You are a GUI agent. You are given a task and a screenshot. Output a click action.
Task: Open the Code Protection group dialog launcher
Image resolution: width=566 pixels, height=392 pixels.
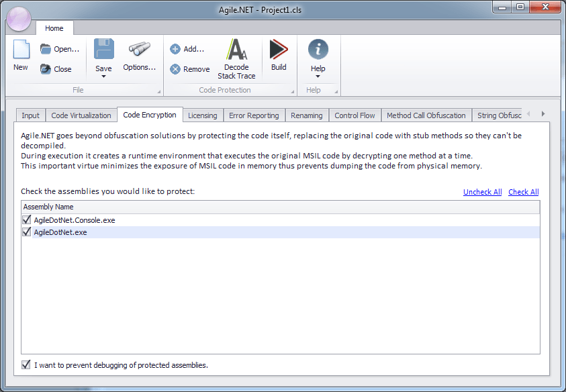292,92
